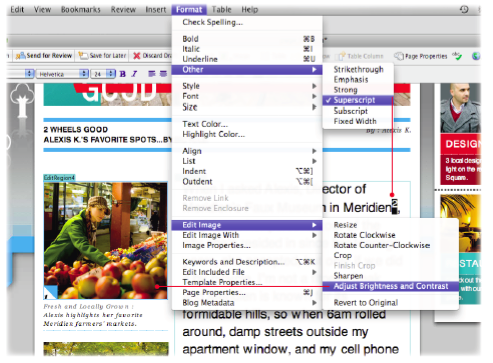This screenshot has height=363, width=493.
Task: Choose Rotate Counter-Clockwise for the image
Action: [x=390, y=246]
